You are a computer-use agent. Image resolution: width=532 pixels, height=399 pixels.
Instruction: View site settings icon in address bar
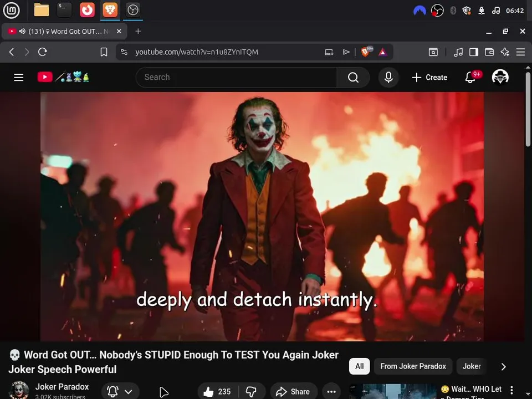[x=124, y=52]
